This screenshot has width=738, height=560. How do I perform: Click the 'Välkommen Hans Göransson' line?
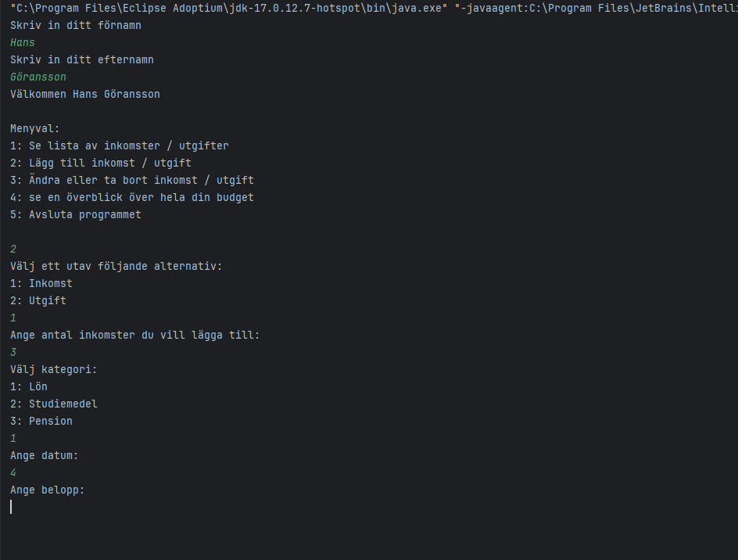85,95
